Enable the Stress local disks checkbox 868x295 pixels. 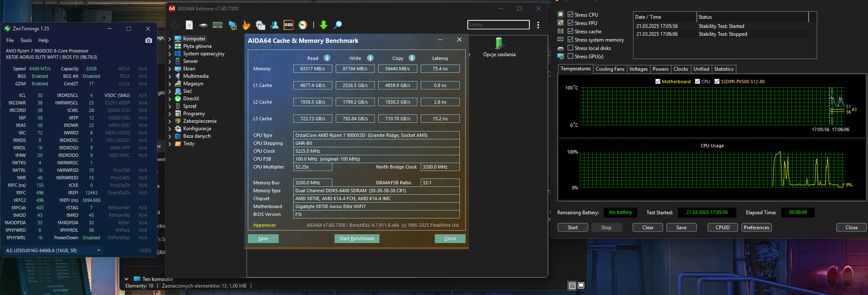click(571, 48)
